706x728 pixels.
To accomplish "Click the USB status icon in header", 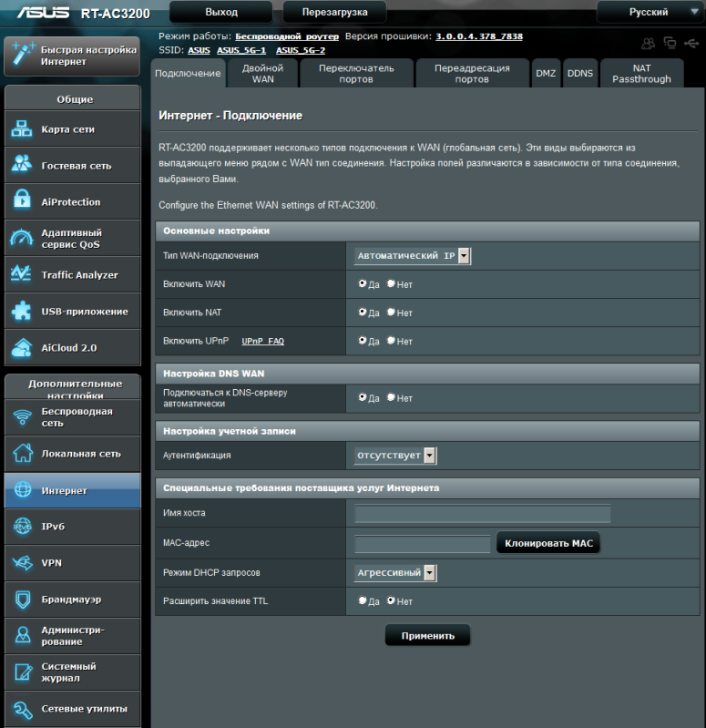I will point(691,44).
